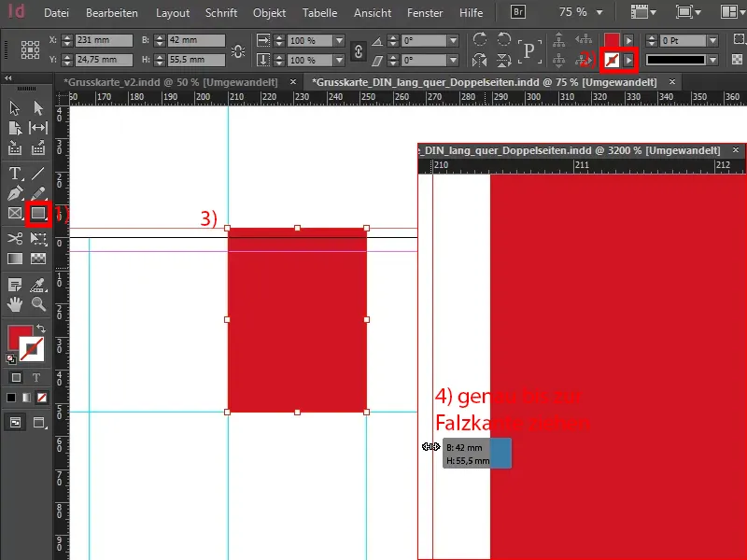Open the zoom level 75 % dropdown
This screenshot has height=560, width=747.
[x=599, y=12]
